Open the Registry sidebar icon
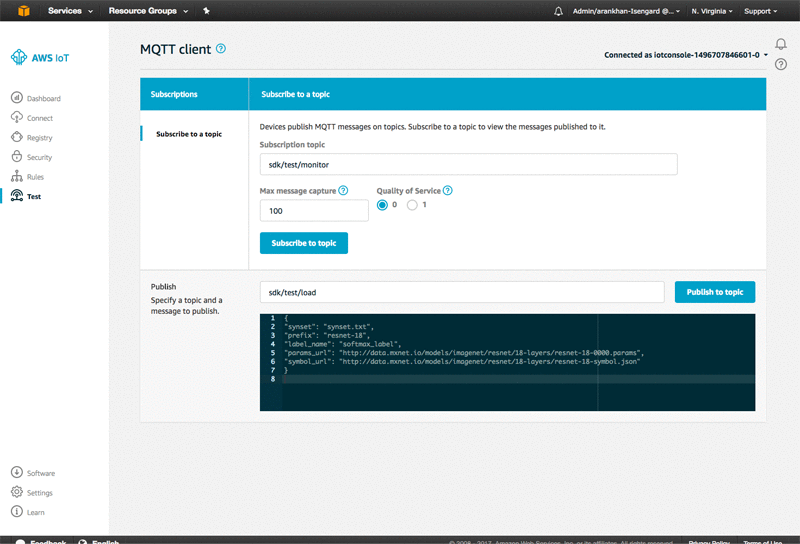The width and height of the screenshot is (800, 544). pyautogui.click(x=17, y=137)
